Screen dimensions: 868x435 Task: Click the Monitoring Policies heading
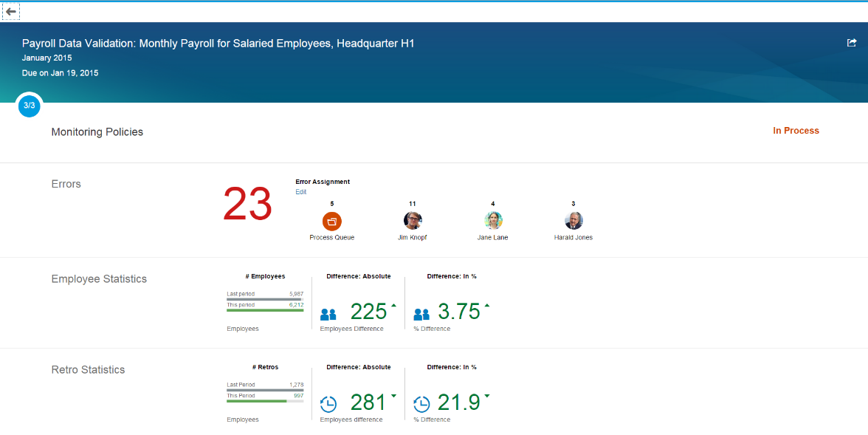click(97, 132)
